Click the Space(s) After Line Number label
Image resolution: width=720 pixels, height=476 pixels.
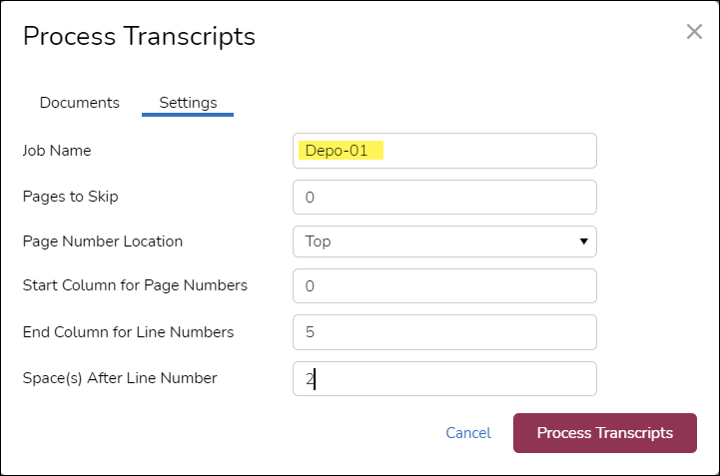pyautogui.click(x=119, y=378)
